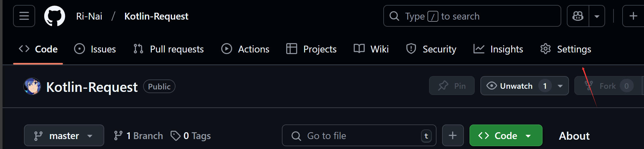Click the GitHub logo icon
The height and width of the screenshot is (149, 644).
(x=55, y=16)
